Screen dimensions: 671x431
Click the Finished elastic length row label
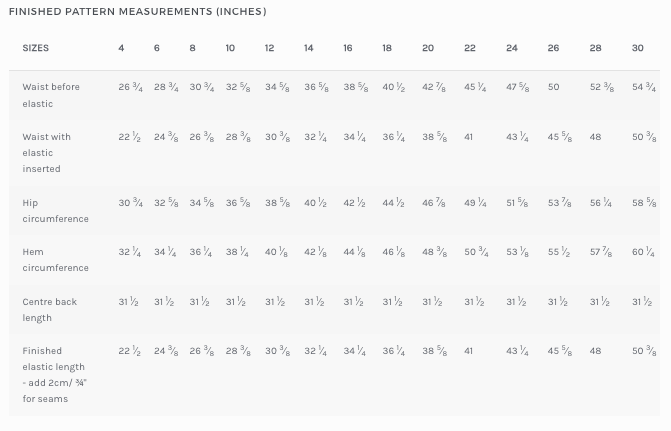click(x=54, y=375)
